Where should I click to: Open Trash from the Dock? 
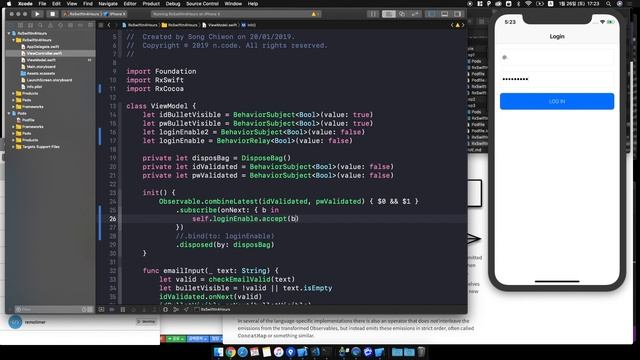[421, 352]
